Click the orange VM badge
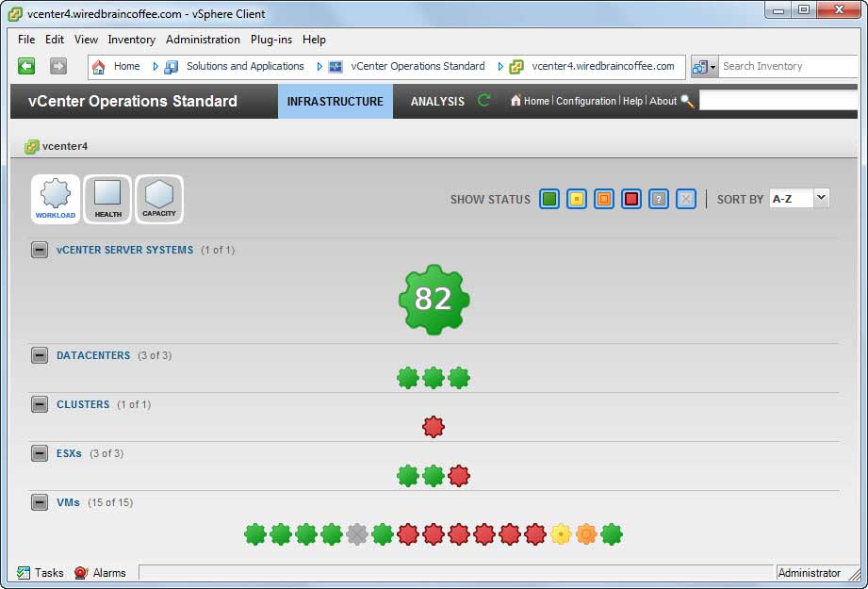Viewport: 868px width, 589px height. (x=586, y=534)
